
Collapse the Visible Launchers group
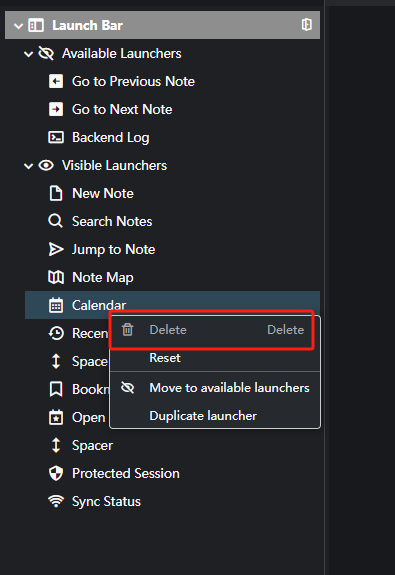click(x=28, y=166)
